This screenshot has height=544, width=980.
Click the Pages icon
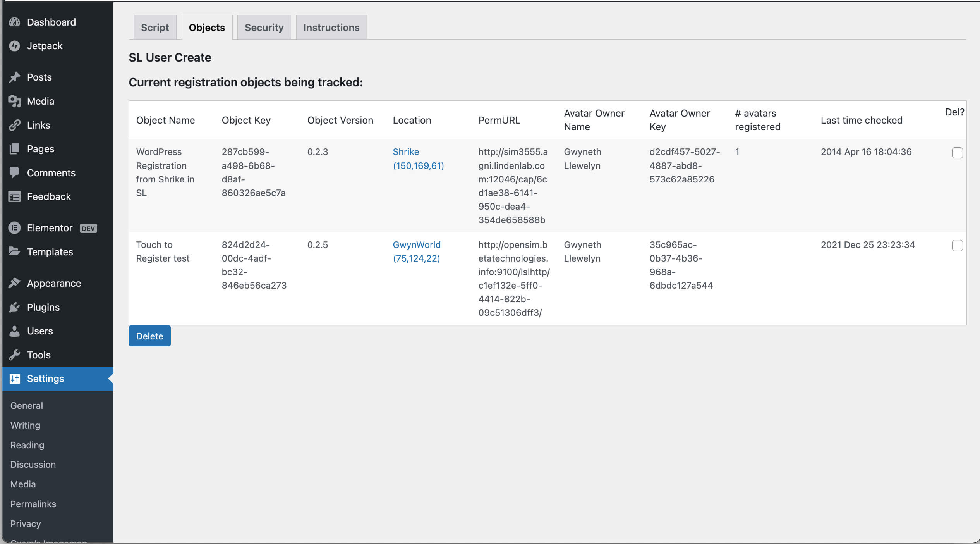pos(15,149)
